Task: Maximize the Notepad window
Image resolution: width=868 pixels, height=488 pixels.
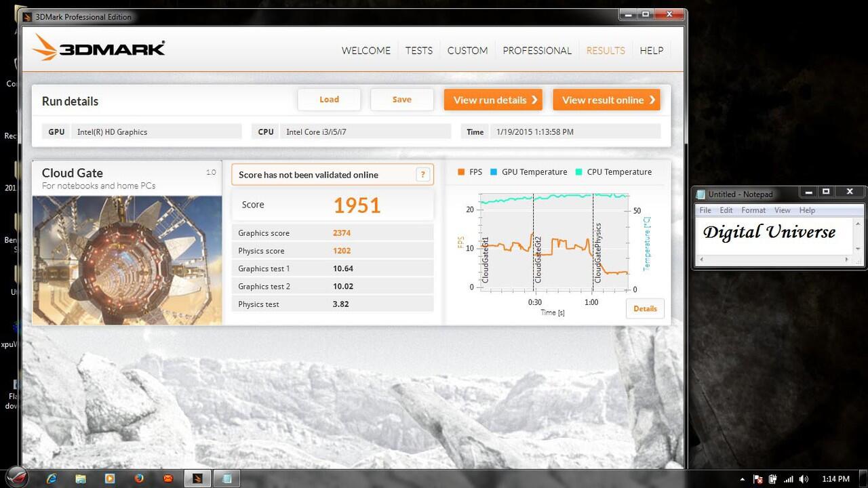Action: coord(826,192)
